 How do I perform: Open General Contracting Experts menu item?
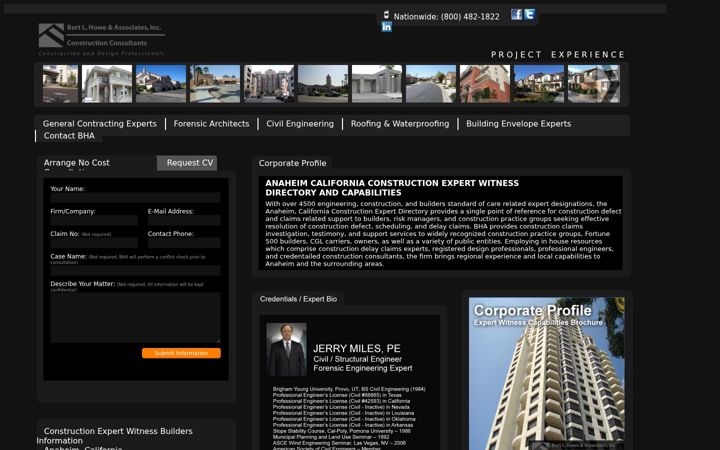[100, 124]
